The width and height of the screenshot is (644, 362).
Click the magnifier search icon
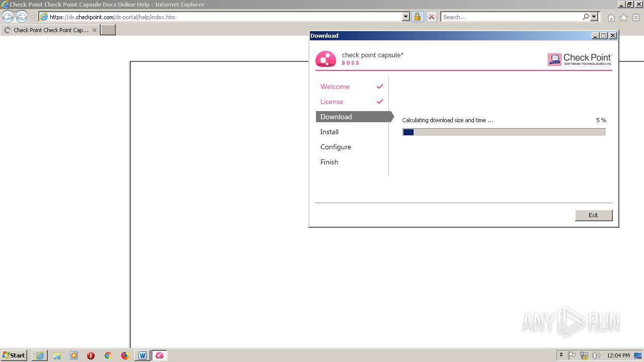tap(586, 17)
